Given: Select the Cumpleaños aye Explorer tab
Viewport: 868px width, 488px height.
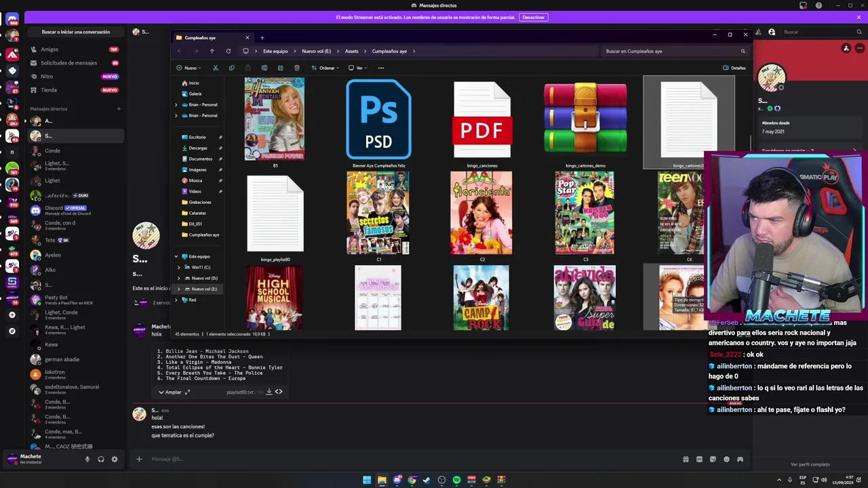Looking at the screenshot, I should 212,38.
